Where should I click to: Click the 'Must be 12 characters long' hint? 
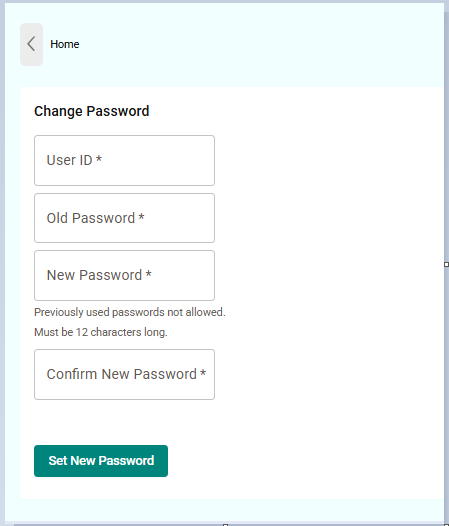click(x=101, y=332)
